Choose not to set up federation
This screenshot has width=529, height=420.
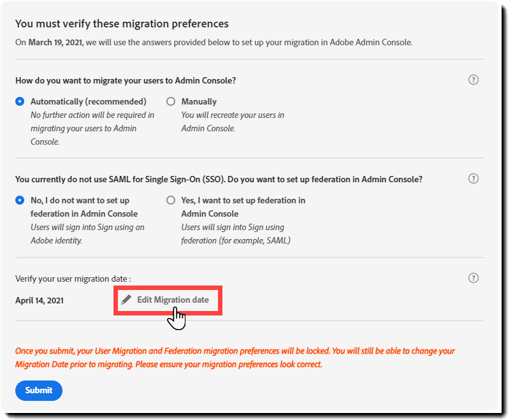coord(20,199)
